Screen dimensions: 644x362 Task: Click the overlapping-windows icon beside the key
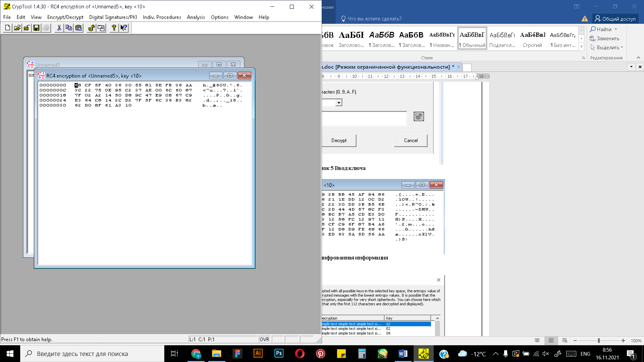(101, 28)
